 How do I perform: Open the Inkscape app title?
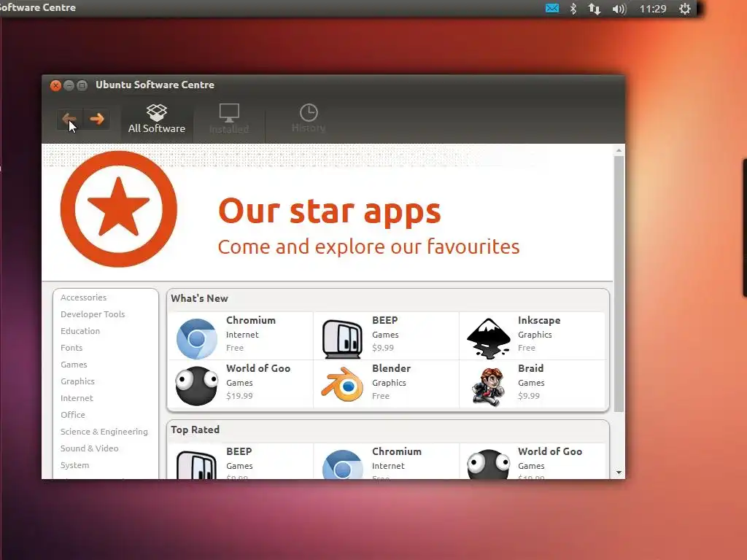[x=539, y=321]
